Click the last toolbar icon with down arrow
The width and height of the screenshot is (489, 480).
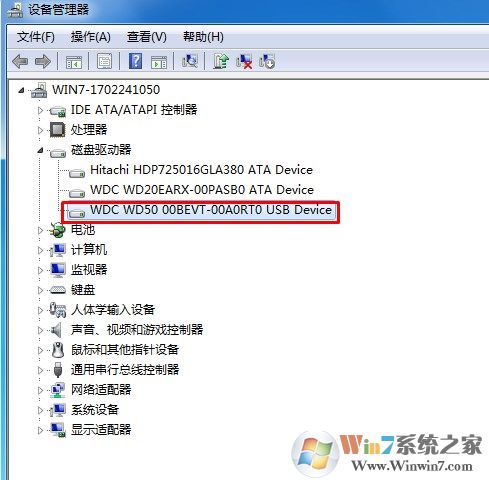[x=267, y=61]
